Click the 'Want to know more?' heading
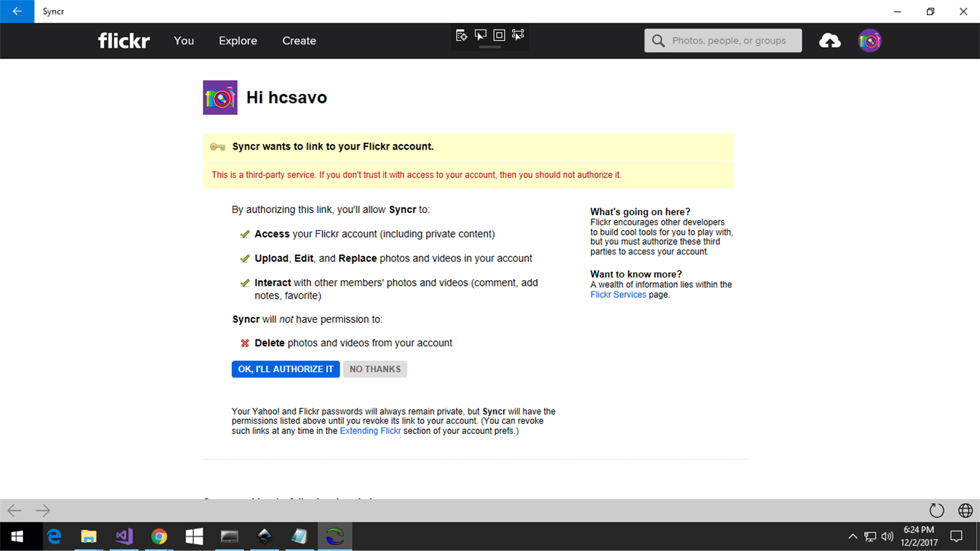This screenshot has height=551, width=980. click(636, 274)
